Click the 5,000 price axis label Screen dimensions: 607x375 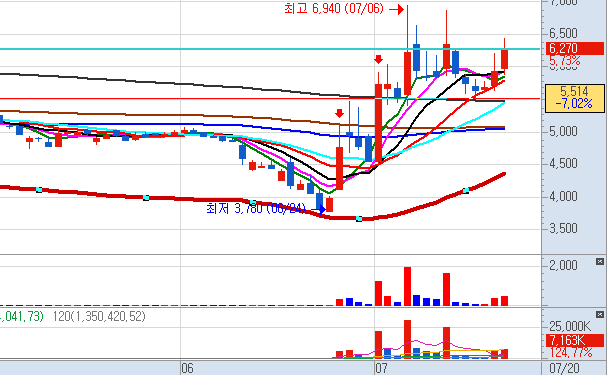[563, 132]
